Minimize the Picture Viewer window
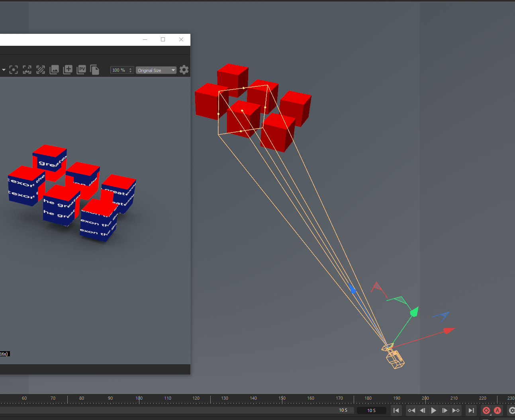 point(145,39)
